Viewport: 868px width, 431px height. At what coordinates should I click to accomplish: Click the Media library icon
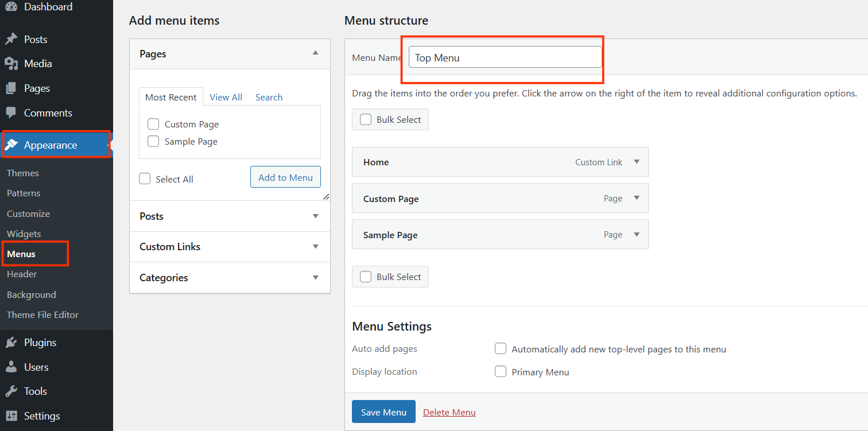(x=10, y=63)
